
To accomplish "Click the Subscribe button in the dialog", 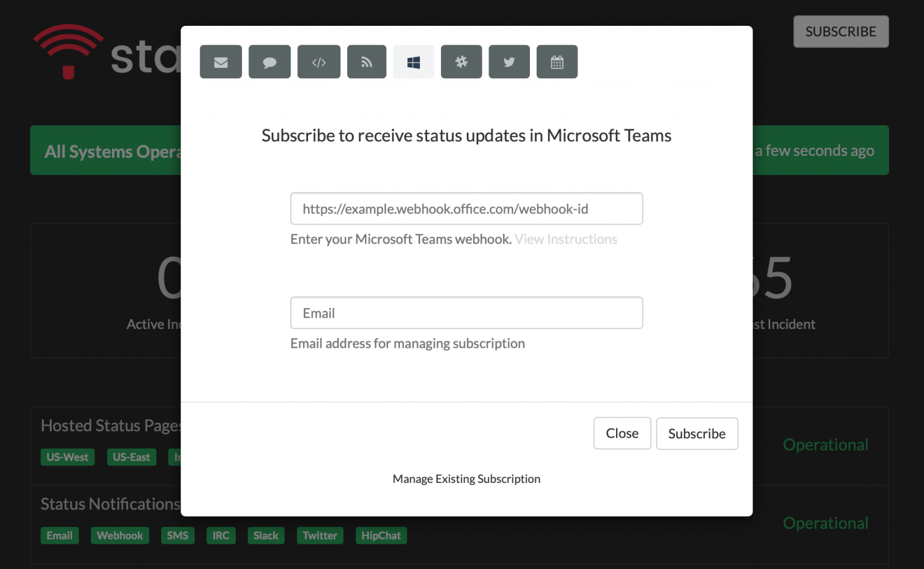I will [697, 433].
